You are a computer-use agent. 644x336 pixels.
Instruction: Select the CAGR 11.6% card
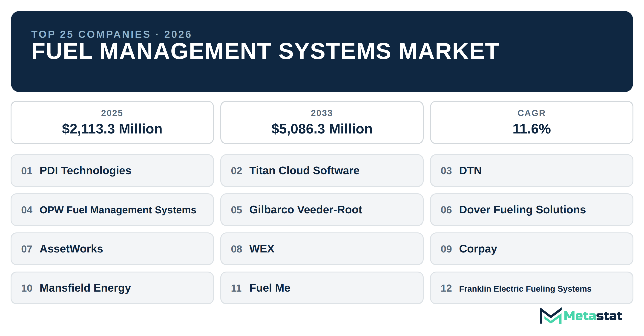coord(532,122)
